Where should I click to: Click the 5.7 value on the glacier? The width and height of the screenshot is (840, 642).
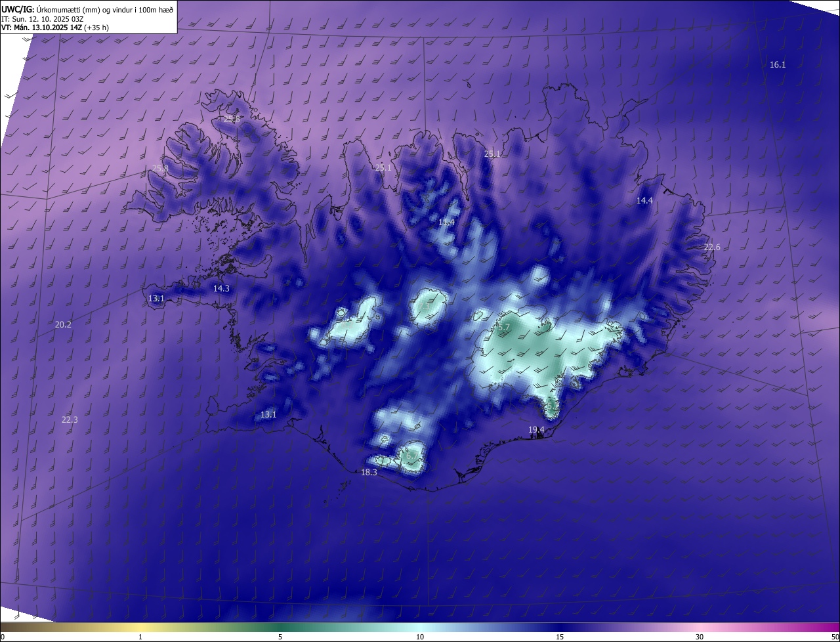coord(503,326)
